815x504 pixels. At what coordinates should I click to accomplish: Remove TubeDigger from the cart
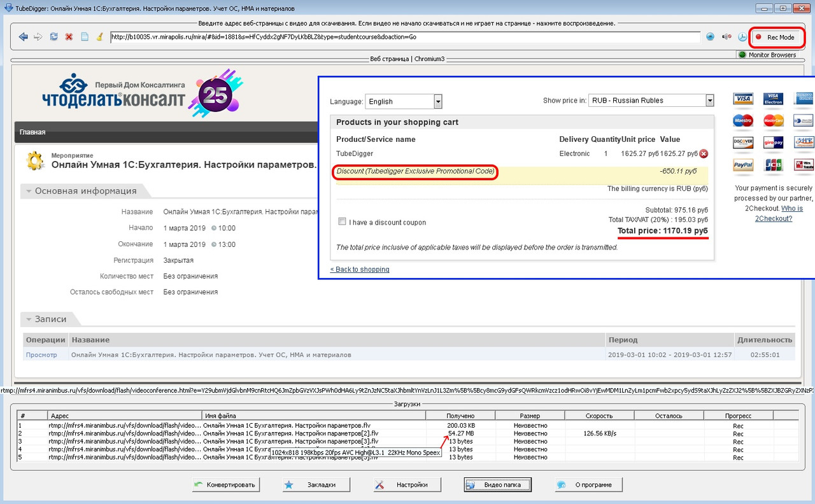click(704, 153)
